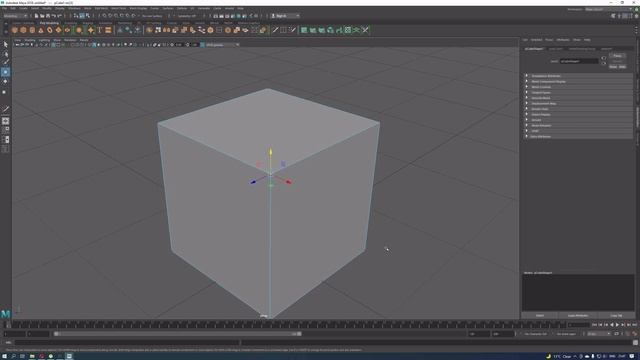Open the Modeling menu set dropdown
Viewport: 640px width, 360px height.
point(15,16)
